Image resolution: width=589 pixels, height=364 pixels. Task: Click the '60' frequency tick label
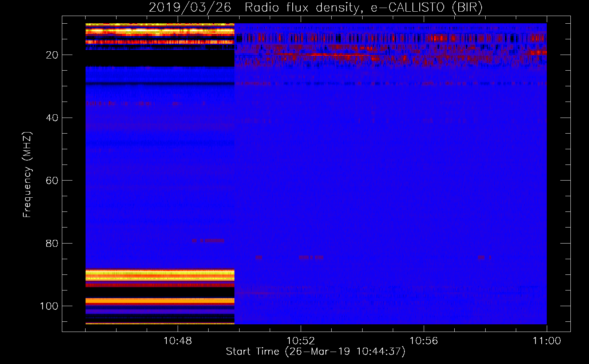(x=52, y=181)
